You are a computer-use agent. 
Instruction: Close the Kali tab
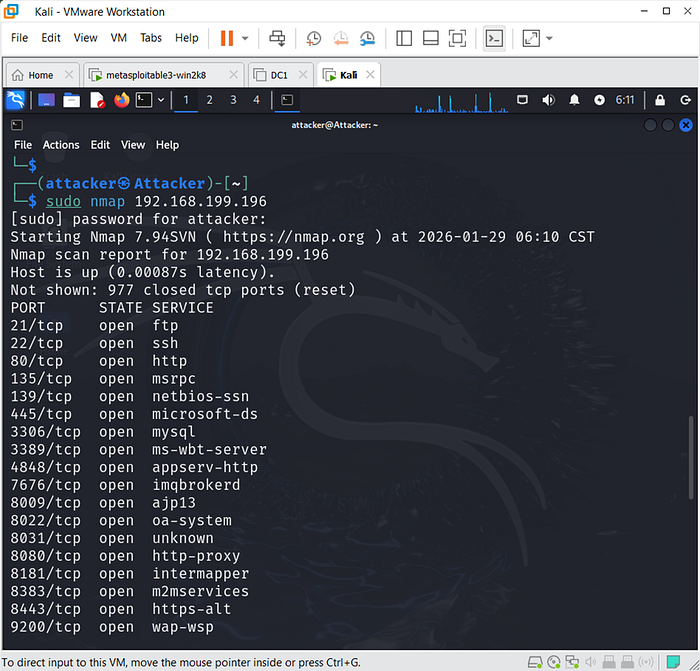pyautogui.click(x=370, y=75)
